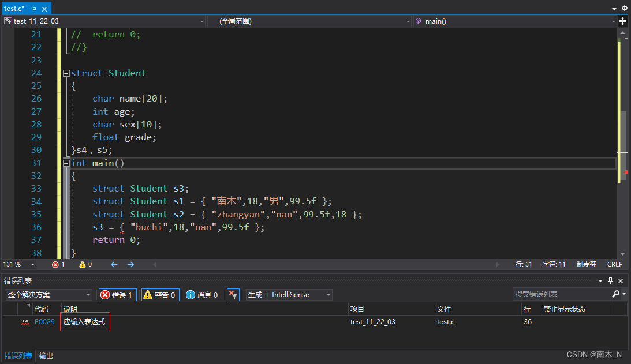This screenshot has height=364, width=631.
Task: Click IntelliSense error squiggle icon in row
Action: [25, 322]
